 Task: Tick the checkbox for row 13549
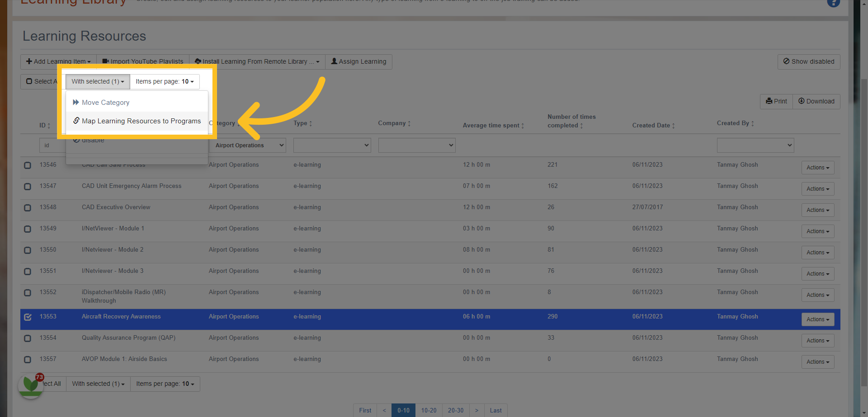click(28, 229)
